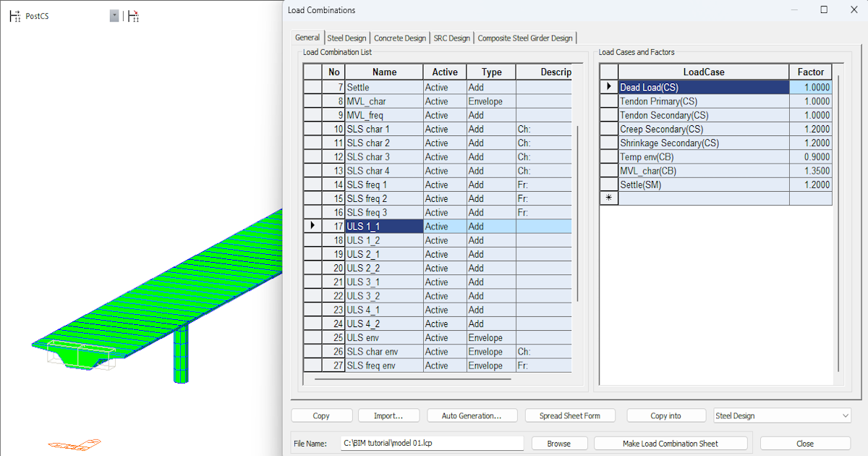Click the Spread Sheet Form button
The width and height of the screenshot is (868, 456).
[569, 415]
